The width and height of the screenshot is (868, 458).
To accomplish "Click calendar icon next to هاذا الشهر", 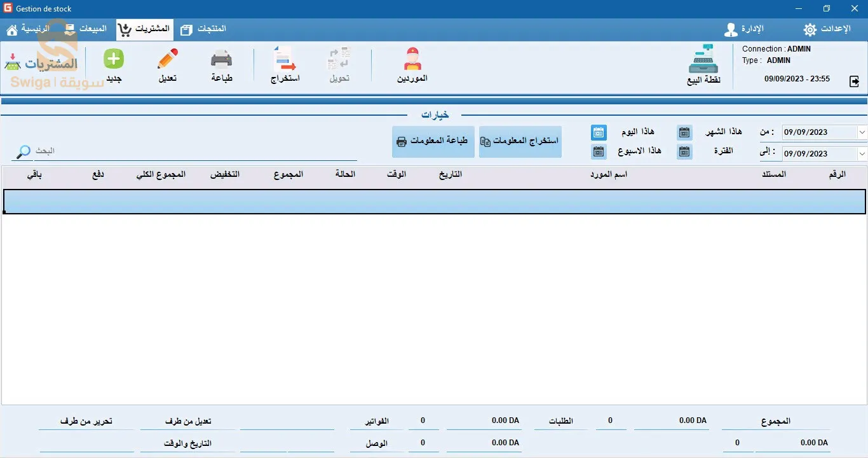I will [x=684, y=132].
